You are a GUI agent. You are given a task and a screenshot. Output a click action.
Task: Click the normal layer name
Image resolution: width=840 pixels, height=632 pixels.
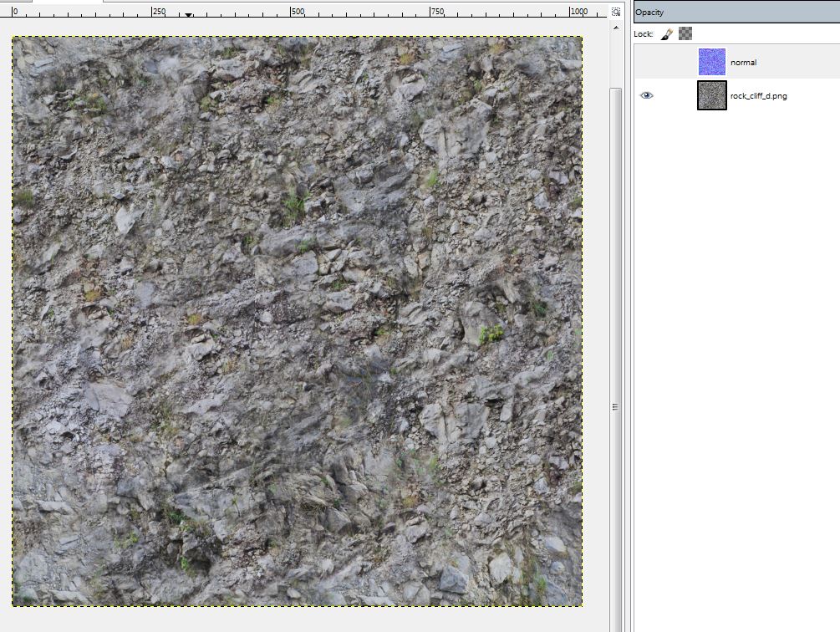click(743, 63)
